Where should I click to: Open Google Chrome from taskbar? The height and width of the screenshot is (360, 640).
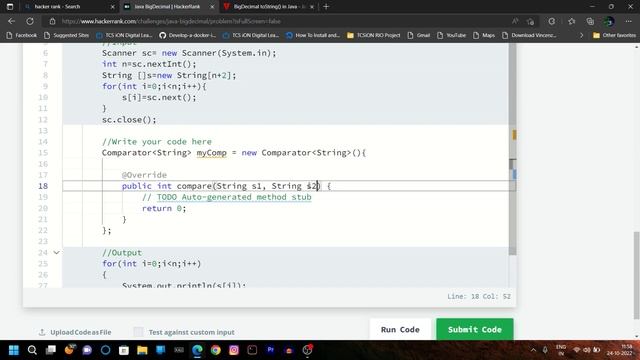pyautogui.click(x=216, y=350)
